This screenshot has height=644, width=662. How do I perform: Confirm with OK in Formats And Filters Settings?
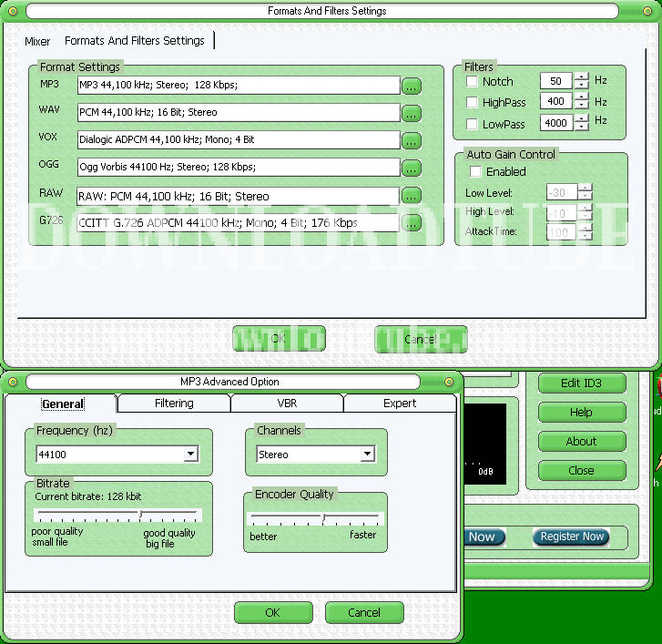tap(279, 339)
